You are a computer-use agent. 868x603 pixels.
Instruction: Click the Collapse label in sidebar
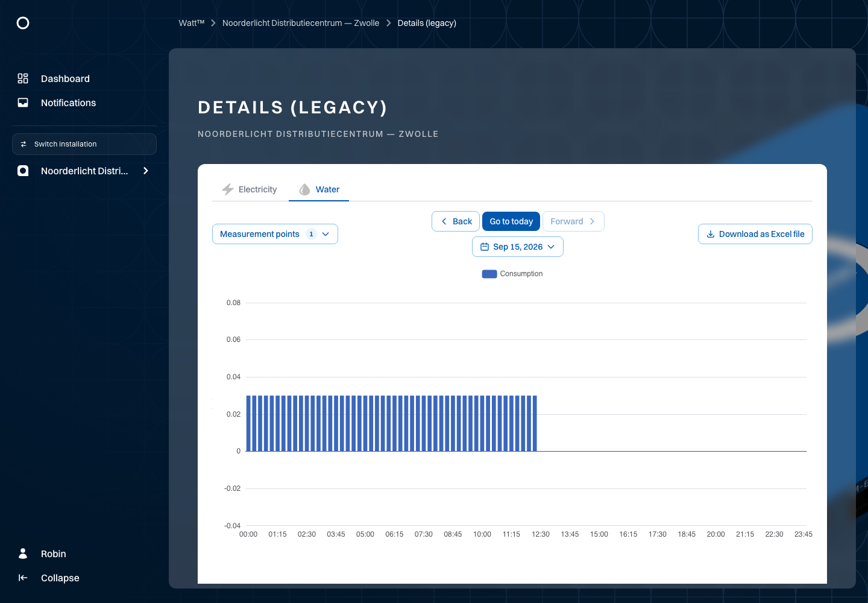click(x=60, y=578)
